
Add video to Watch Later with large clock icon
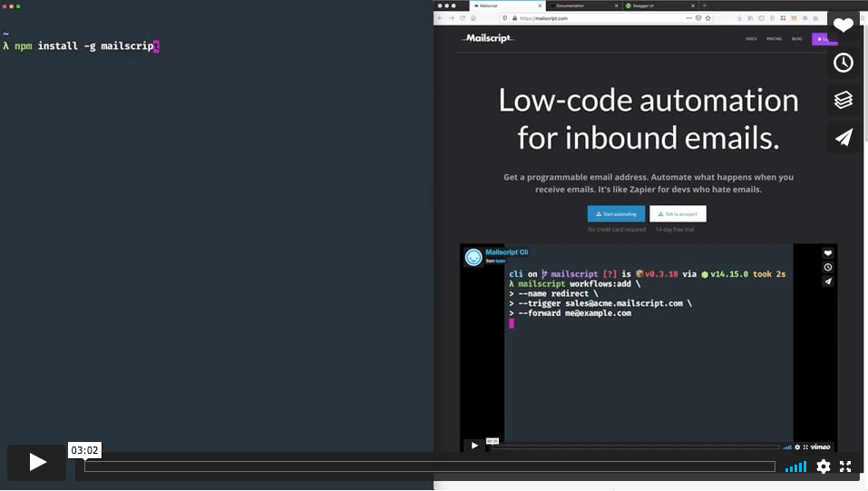click(844, 63)
